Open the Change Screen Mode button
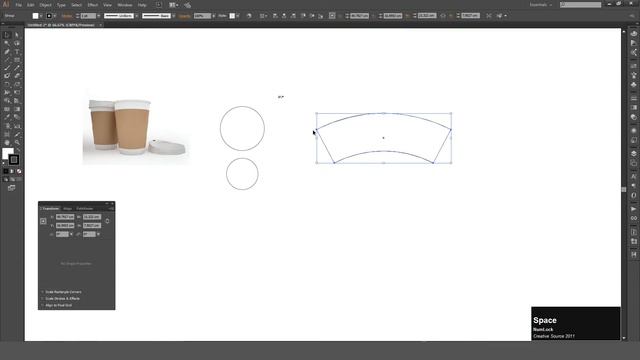This screenshot has width=640, height=360. (11, 188)
